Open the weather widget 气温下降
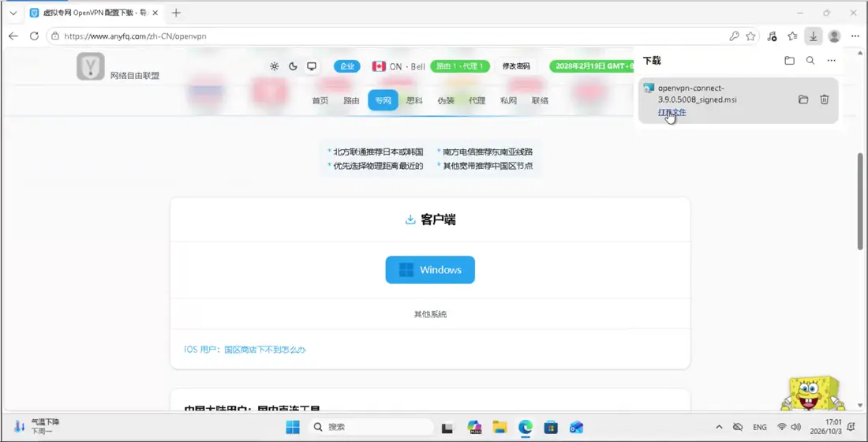868x442 pixels. click(37, 426)
